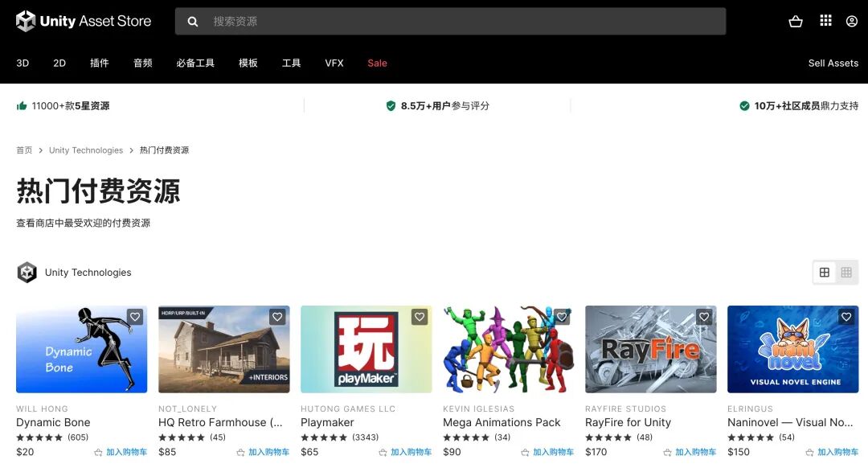Open the Sale menu item
Screen dimensions: 868x468
tap(377, 64)
